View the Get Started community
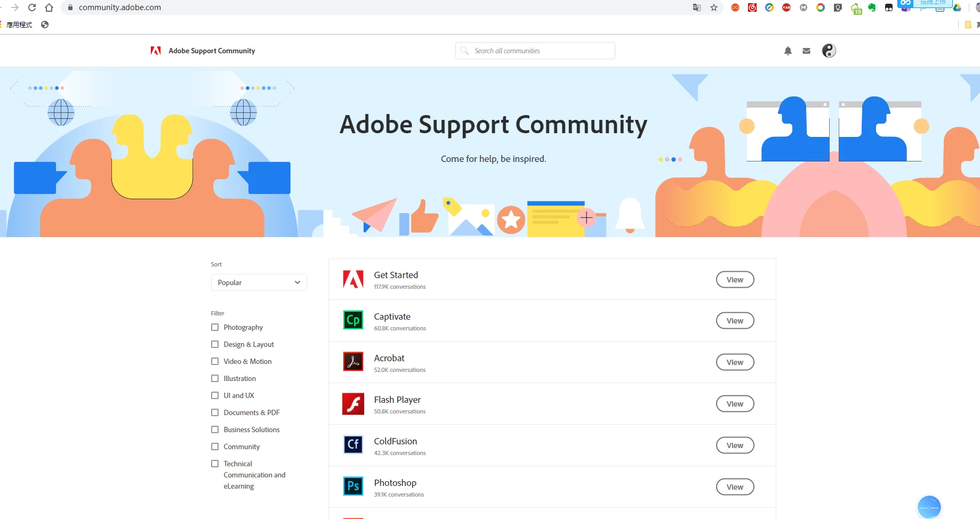 [735, 280]
